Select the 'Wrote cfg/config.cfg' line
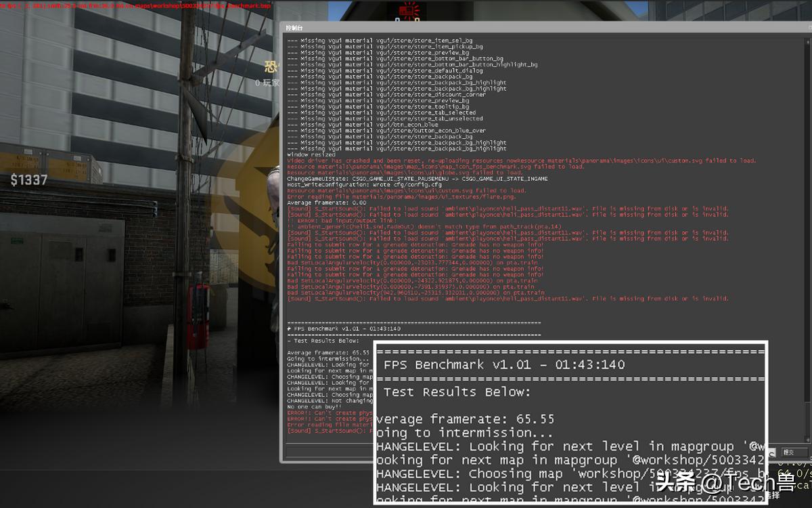 (364, 184)
